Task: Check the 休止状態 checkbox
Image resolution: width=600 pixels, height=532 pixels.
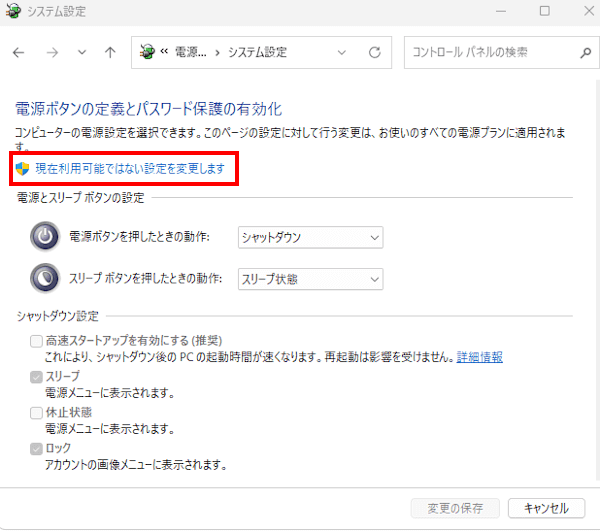Action: 37,412
